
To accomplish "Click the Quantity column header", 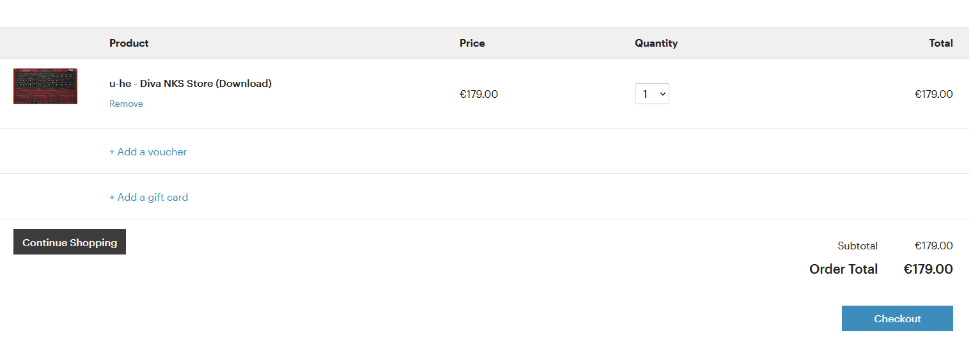I will click(x=656, y=43).
